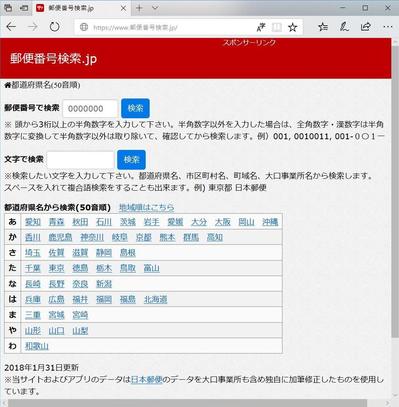
Task: Choose 石川 from the あ row
Action: coord(104,222)
